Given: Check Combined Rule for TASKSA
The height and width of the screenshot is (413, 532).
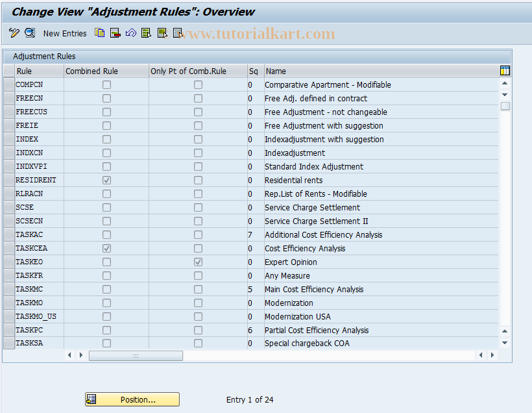Looking at the screenshot, I should click(106, 343).
